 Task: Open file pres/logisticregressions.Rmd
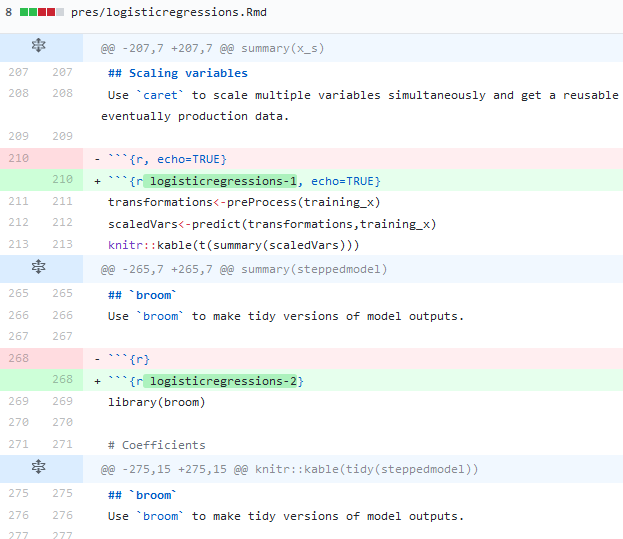pos(168,12)
